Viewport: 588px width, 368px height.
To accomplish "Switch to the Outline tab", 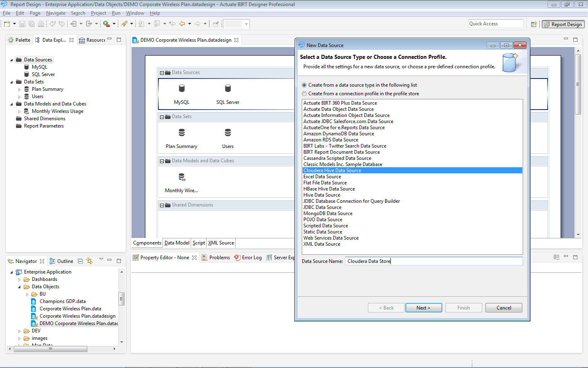I will coord(61,261).
